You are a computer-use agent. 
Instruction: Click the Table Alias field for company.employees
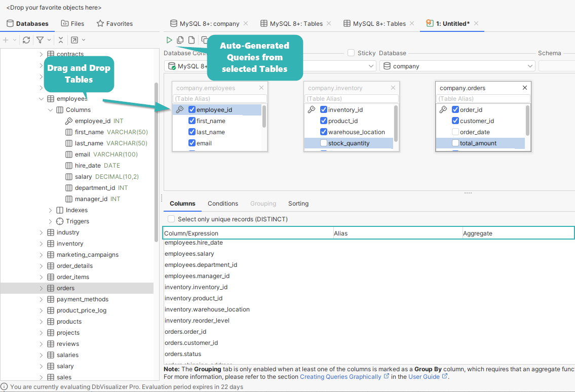pyautogui.click(x=220, y=99)
